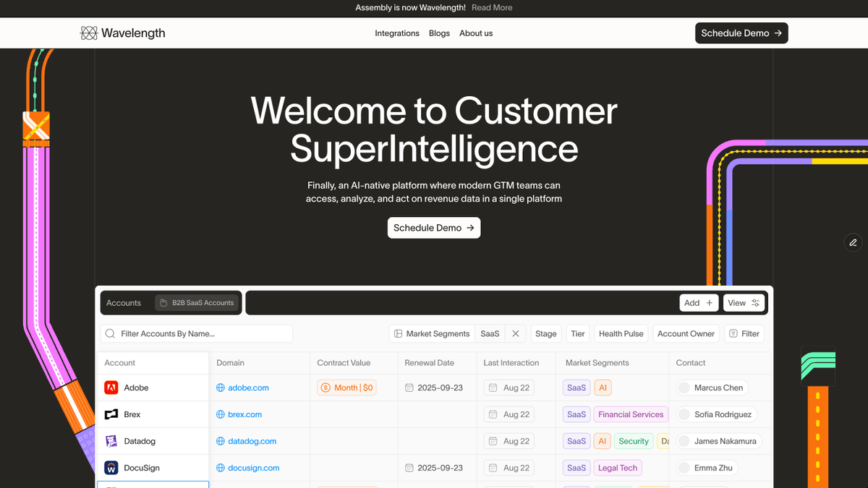Click the globe icon beside docusign.com

coord(221,468)
